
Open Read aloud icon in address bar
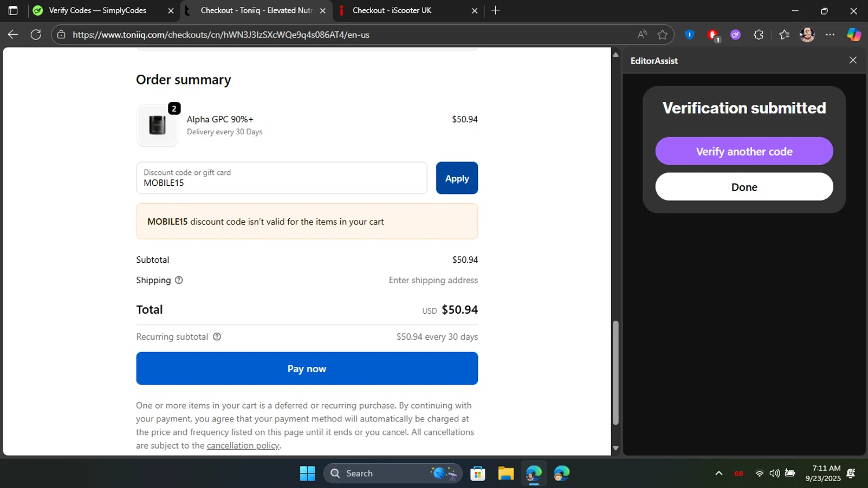click(x=642, y=35)
